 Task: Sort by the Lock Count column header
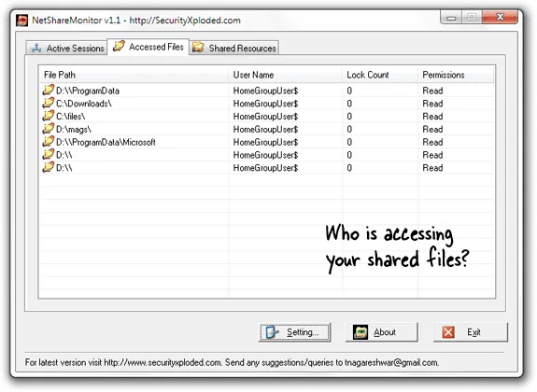click(380, 75)
